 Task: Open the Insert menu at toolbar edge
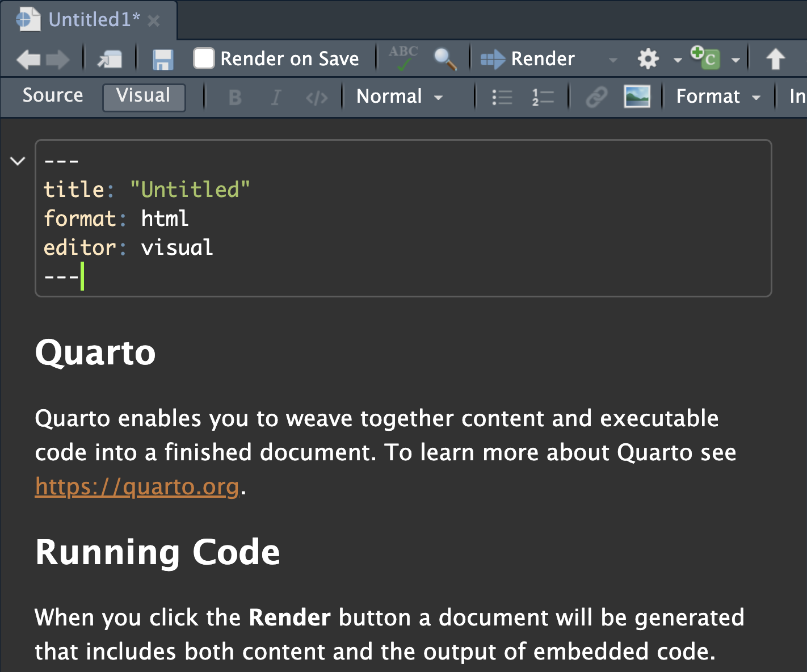coord(797,96)
